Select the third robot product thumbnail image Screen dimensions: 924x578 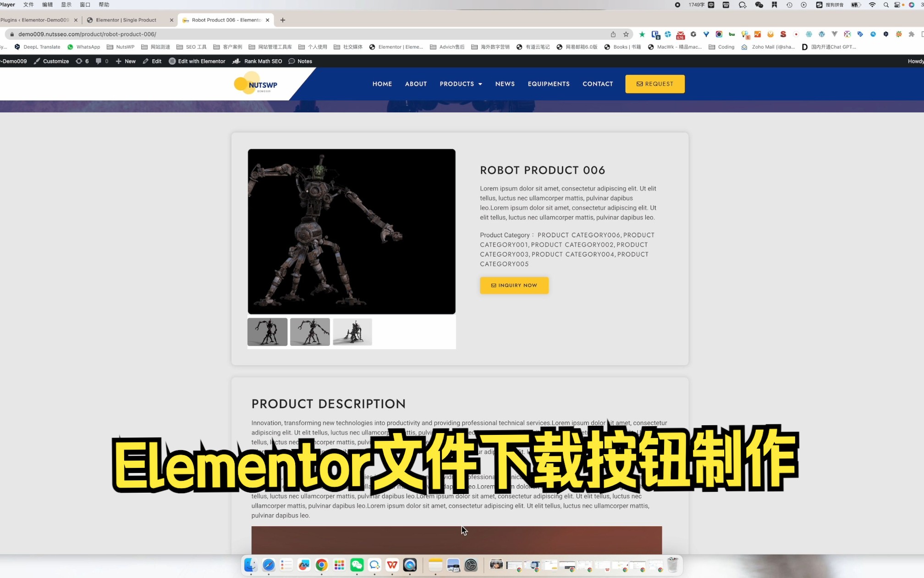coord(352,332)
